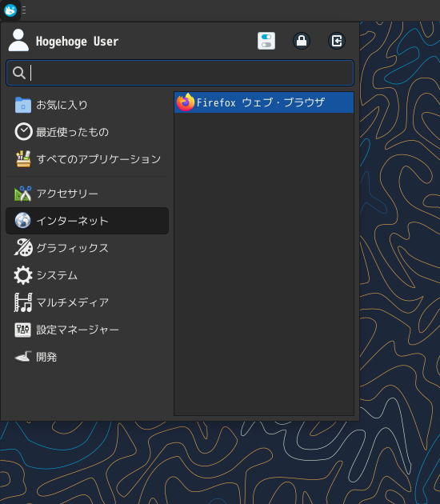This screenshot has height=504, width=440.
Task: Click the scissors icon for アクセサリー
Action: [x=23, y=194]
